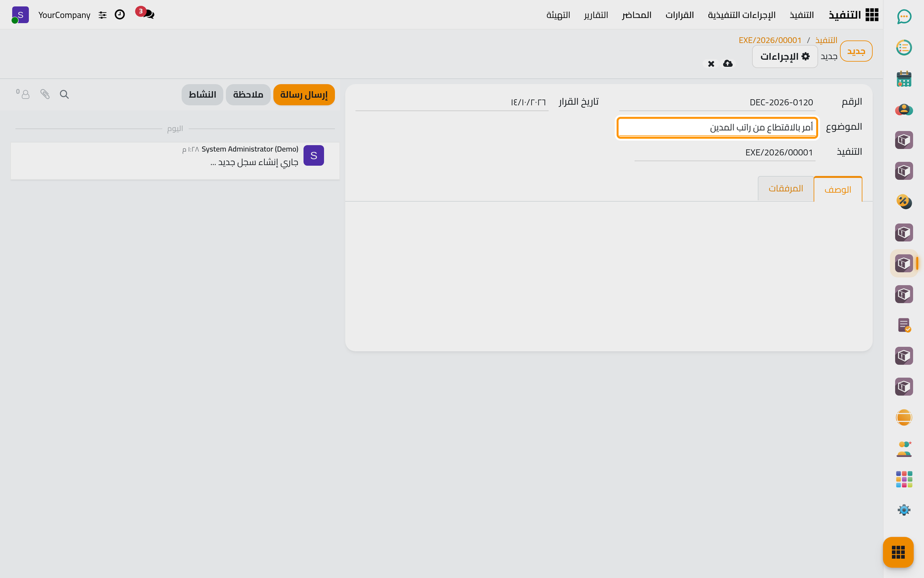Open the التهيئة configuration menu
The height and width of the screenshot is (578, 924).
[x=558, y=15]
